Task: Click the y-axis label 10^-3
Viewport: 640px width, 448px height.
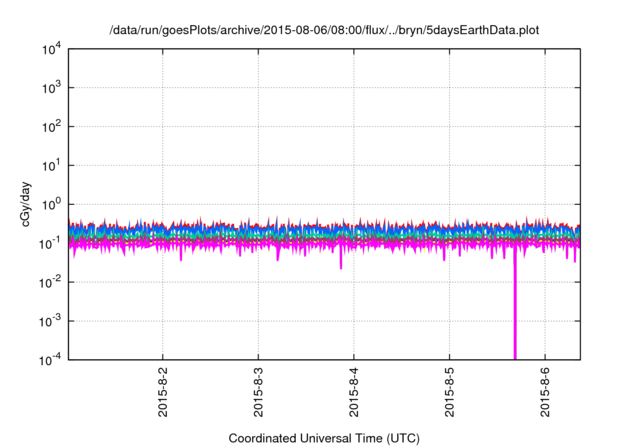Action: [x=50, y=322]
